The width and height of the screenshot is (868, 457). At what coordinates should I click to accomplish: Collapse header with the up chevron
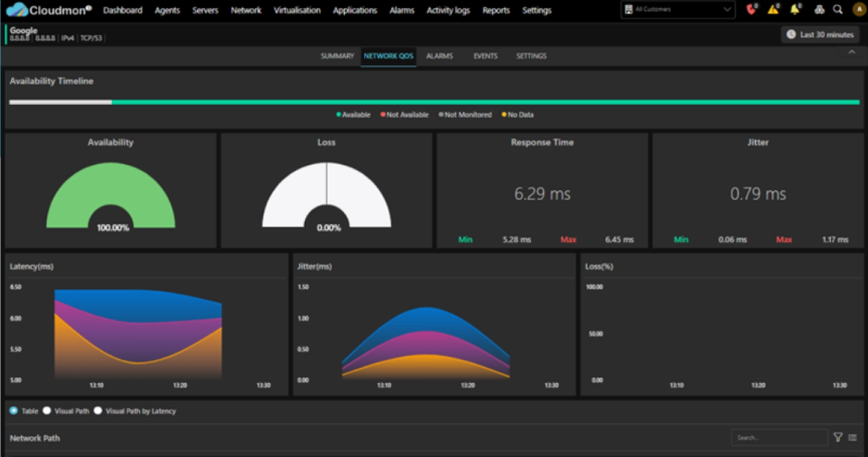point(852,52)
